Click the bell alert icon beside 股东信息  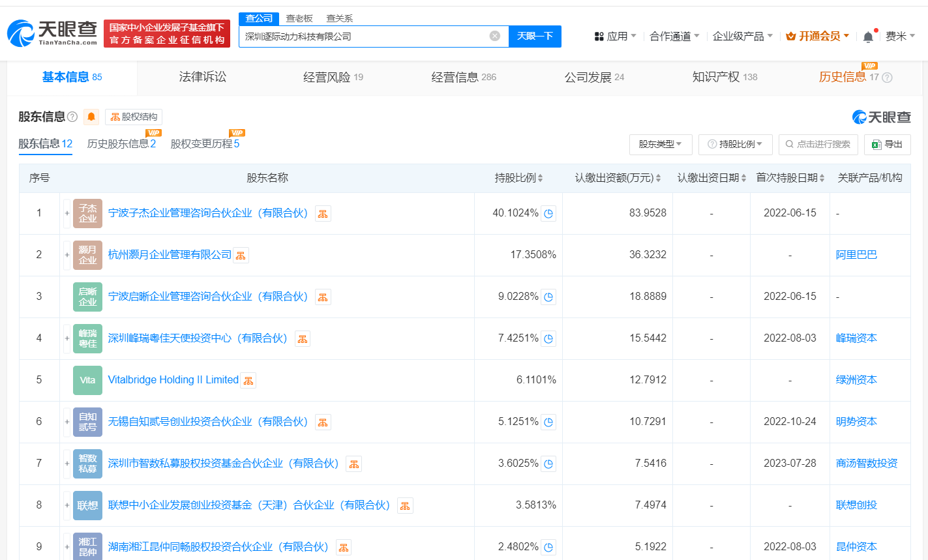pyautogui.click(x=91, y=117)
